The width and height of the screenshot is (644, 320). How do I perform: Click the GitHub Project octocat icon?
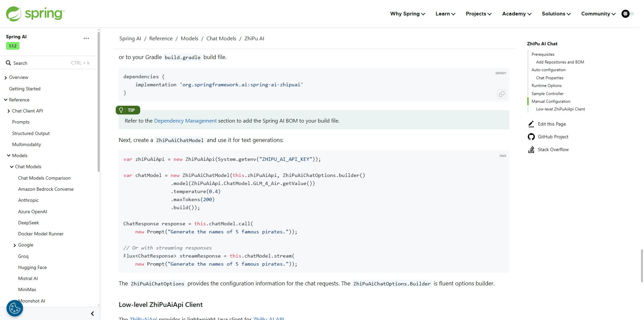point(531,137)
